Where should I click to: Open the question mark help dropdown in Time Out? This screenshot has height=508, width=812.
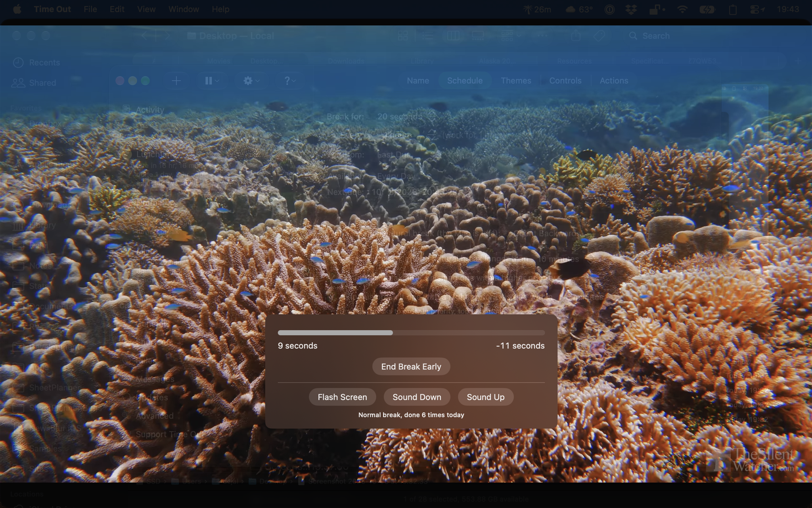pos(290,81)
